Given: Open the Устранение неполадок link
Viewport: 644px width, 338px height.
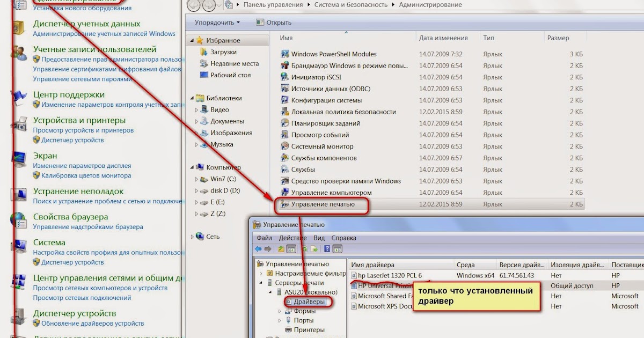Looking at the screenshot, I should 78,192.
